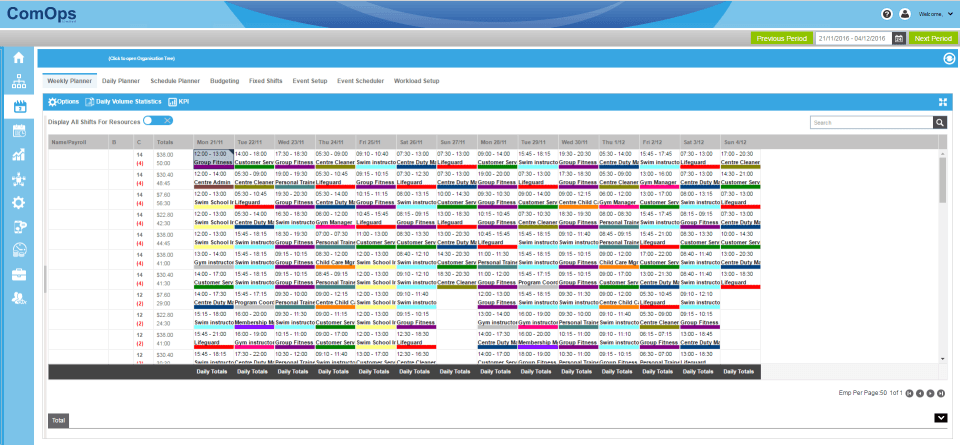Screen dimensions: 960x445
Task: Click the Emp Per Page:50 label
Action: [x=862, y=394]
